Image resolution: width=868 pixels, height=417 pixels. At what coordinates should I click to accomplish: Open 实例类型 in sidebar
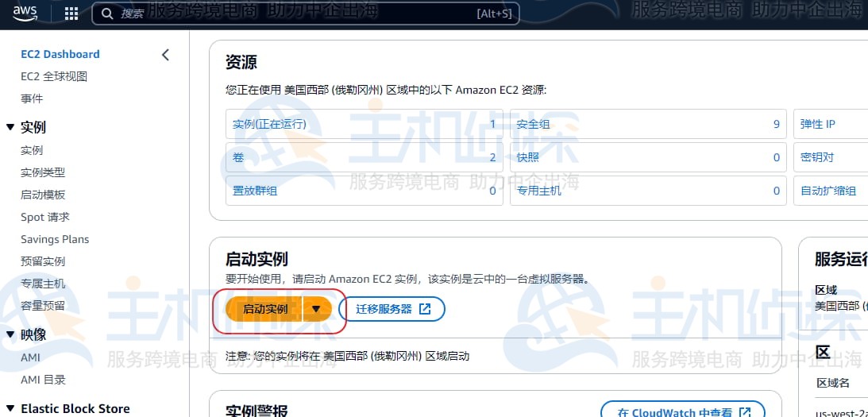pyautogui.click(x=43, y=173)
